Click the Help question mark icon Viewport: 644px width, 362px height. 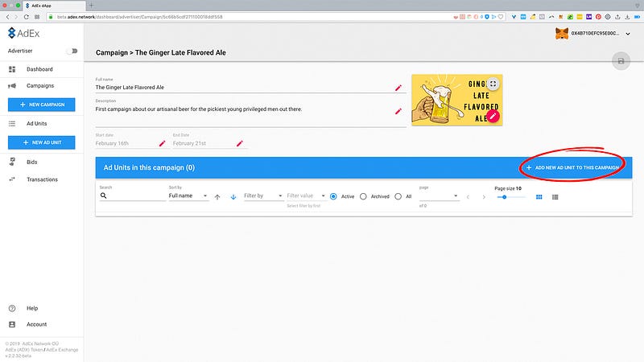point(12,308)
